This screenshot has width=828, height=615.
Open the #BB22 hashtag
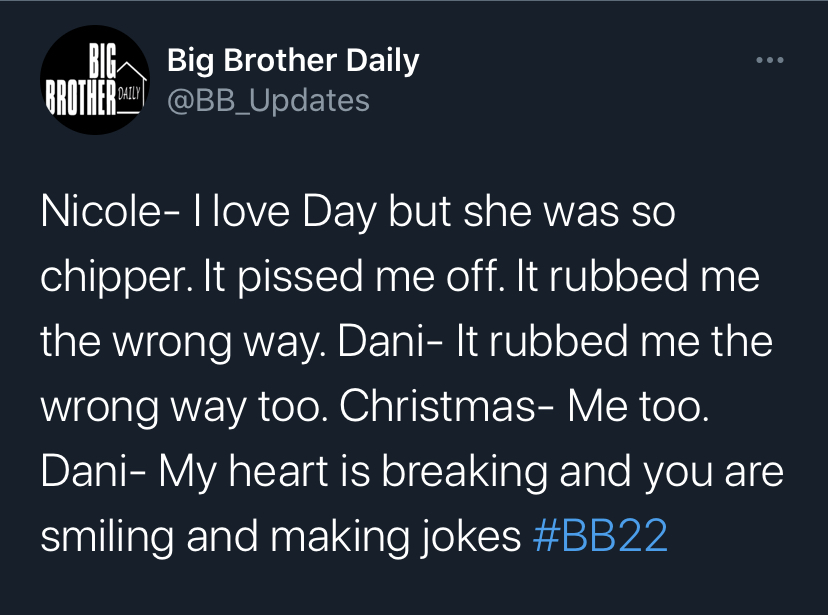point(600,536)
